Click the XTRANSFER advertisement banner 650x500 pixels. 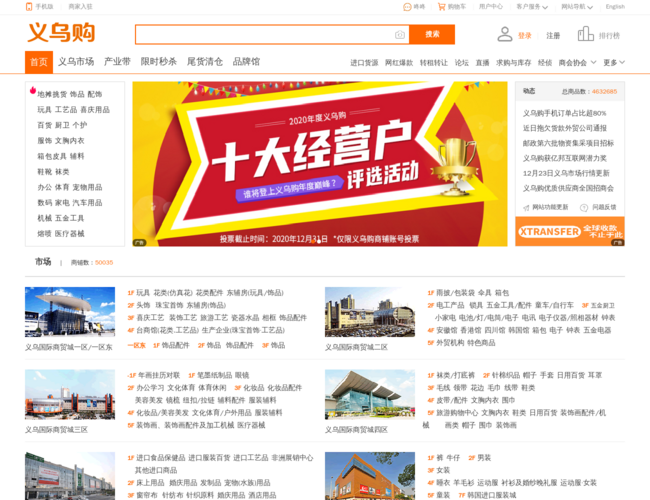point(570,231)
